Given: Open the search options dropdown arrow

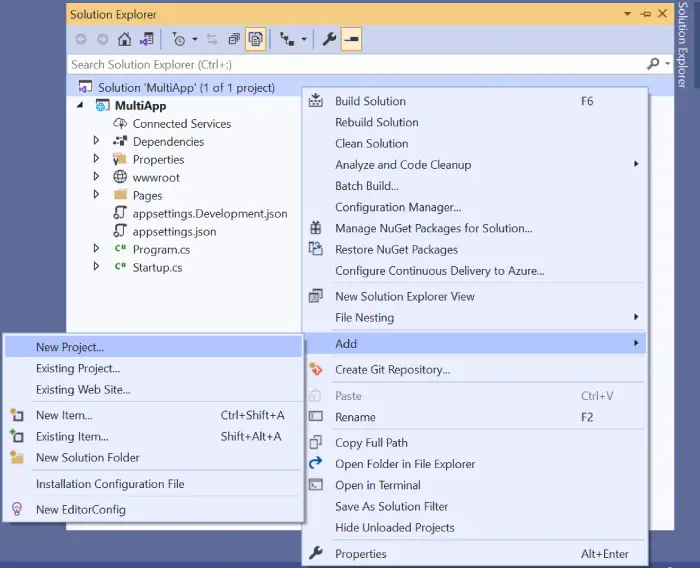Looking at the screenshot, I should coord(667,64).
